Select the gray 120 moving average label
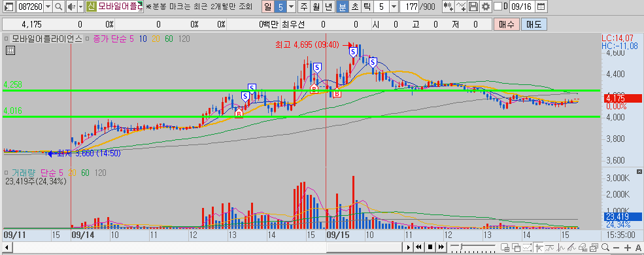Screen dimensions: 644x255 [x=184, y=39]
